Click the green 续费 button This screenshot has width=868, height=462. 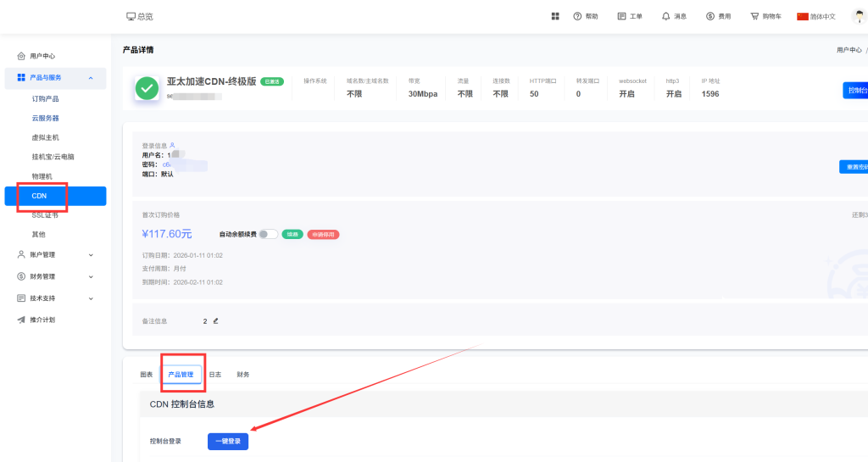point(292,235)
